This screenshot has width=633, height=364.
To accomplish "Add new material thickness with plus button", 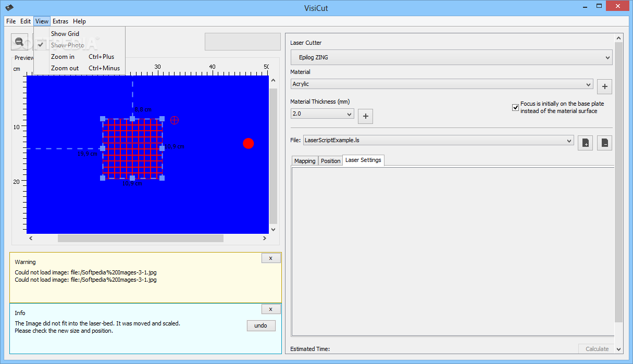I will coord(365,116).
